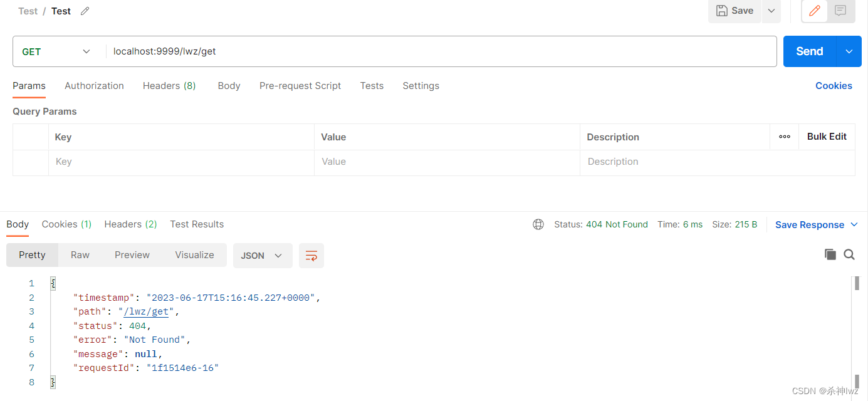Click the null message value
The image size is (868, 401).
pos(146,354)
